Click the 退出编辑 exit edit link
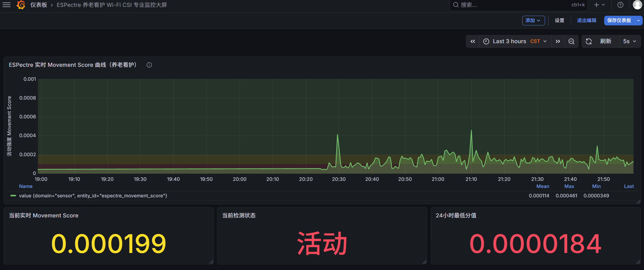The image size is (644, 270). coord(586,21)
